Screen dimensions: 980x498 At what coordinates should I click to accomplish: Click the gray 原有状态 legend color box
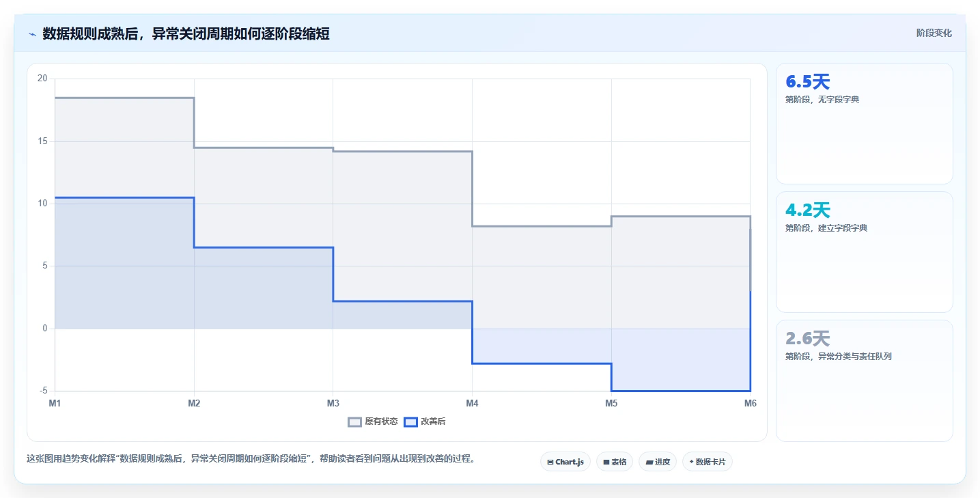355,421
